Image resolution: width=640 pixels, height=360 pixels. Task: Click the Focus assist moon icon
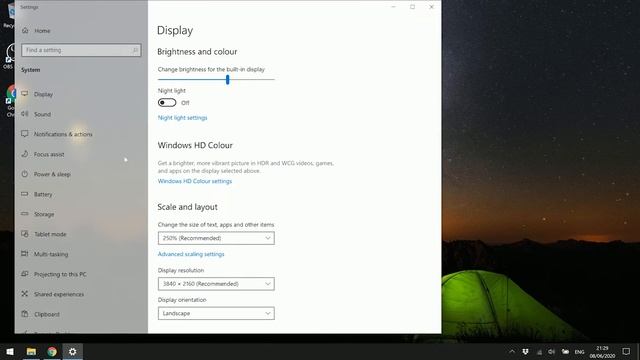(x=25, y=154)
